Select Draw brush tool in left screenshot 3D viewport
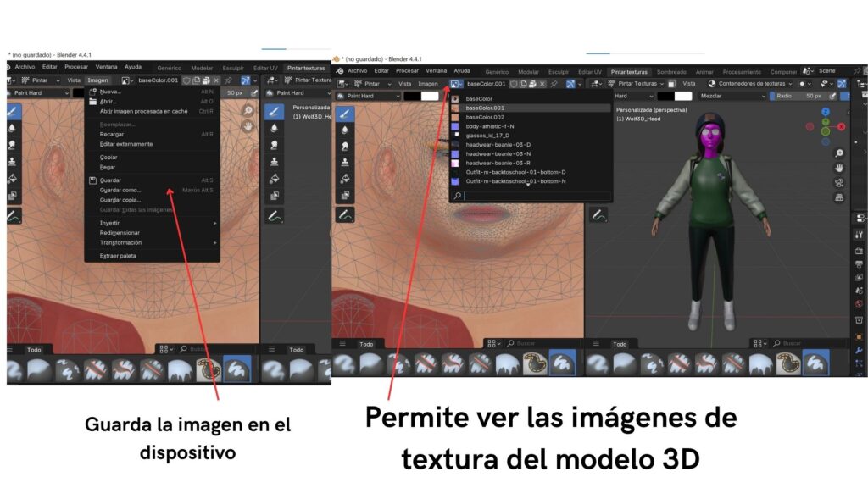 click(x=274, y=111)
